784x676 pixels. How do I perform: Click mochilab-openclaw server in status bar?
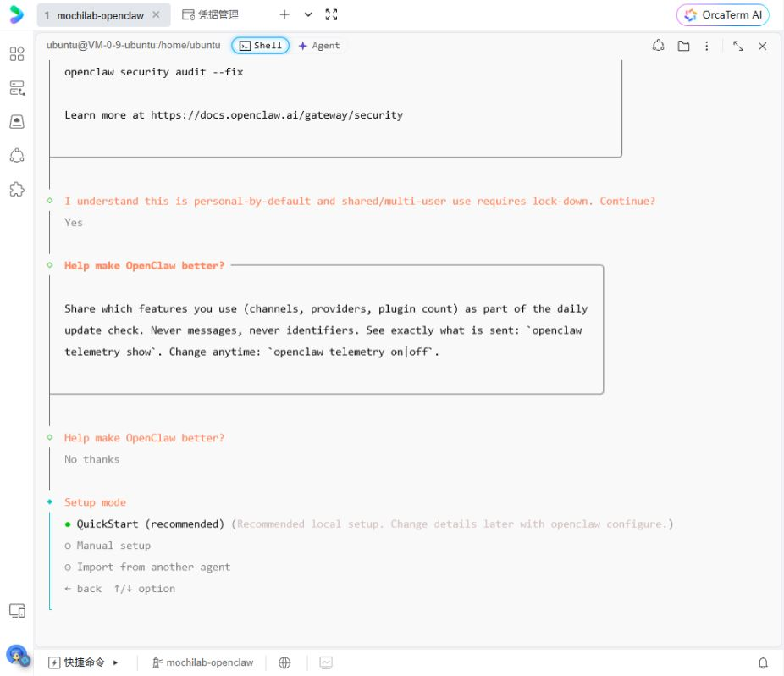[x=203, y=662]
